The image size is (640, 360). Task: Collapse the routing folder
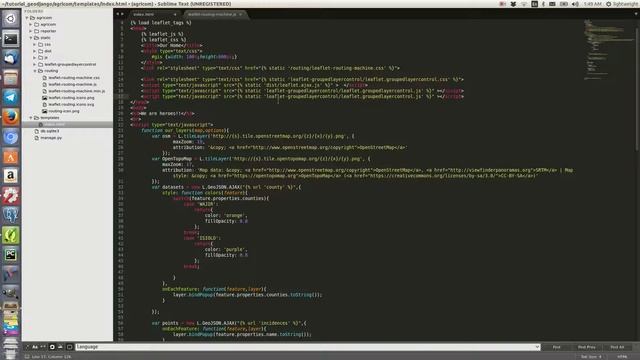pos(35,71)
